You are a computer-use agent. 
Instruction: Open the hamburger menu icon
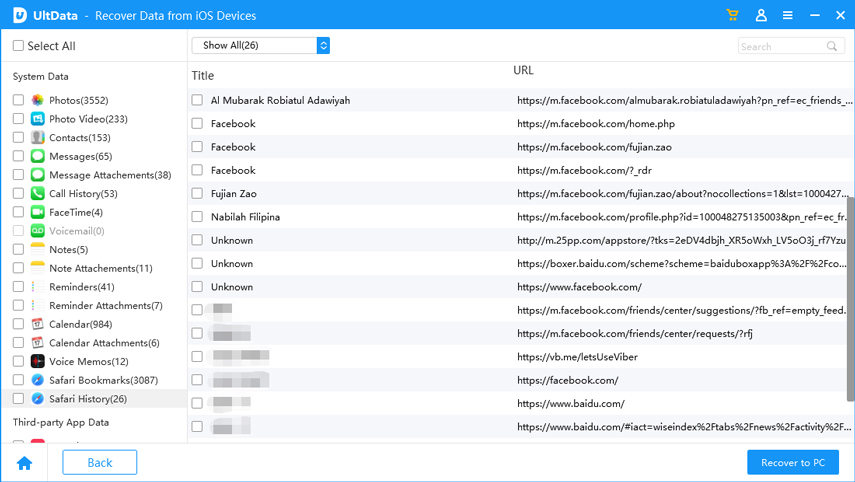point(788,15)
